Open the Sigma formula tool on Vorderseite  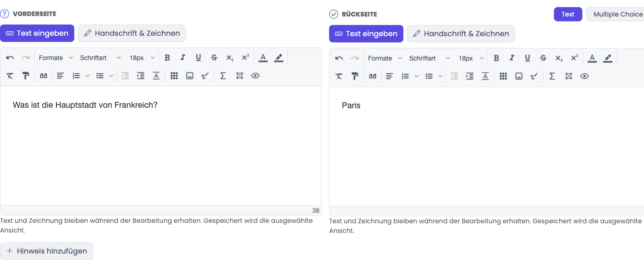(x=223, y=76)
